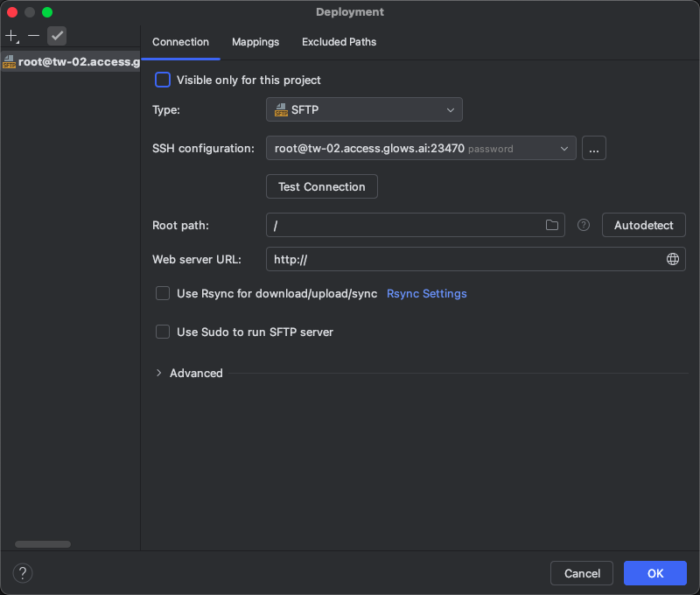The height and width of the screenshot is (595, 700).
Task: Expand the Advanced section
Action: click(x=159, y=373)
